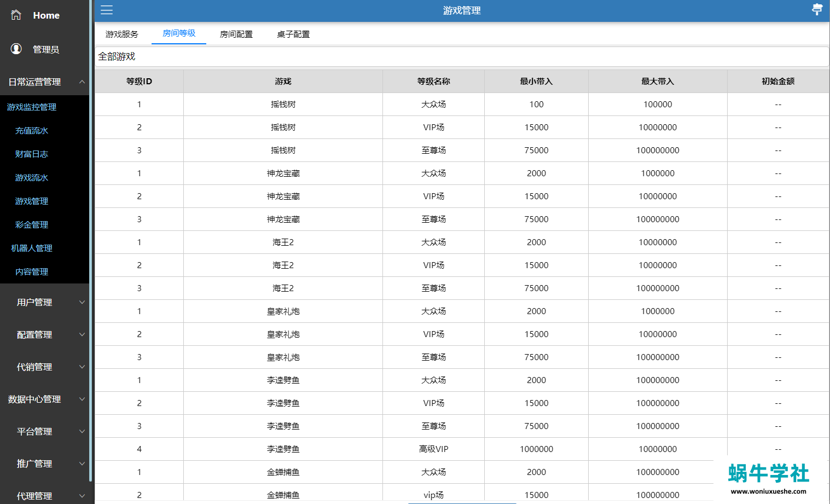Click the hamburger menu icon in header

(107, 10)
